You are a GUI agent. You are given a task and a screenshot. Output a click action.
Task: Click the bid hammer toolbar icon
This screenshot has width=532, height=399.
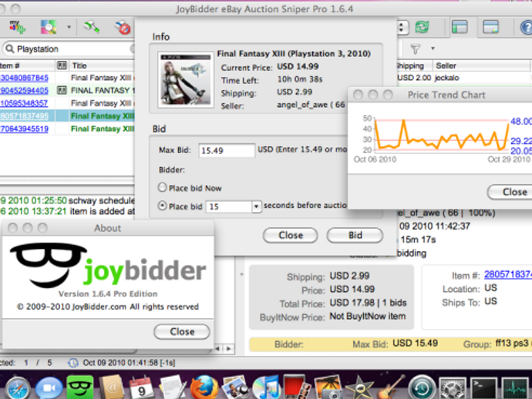(91, 27)
